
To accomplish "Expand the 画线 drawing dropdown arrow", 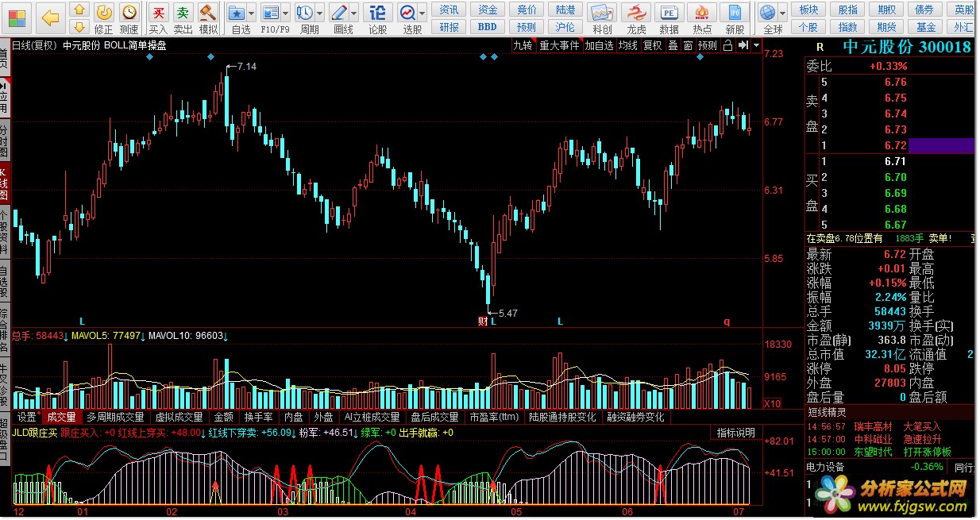I will point(354,13).
